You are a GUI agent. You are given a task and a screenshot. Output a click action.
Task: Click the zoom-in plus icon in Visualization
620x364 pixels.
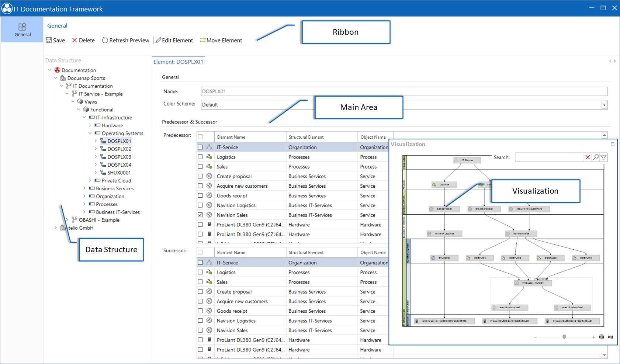[593, 337]
